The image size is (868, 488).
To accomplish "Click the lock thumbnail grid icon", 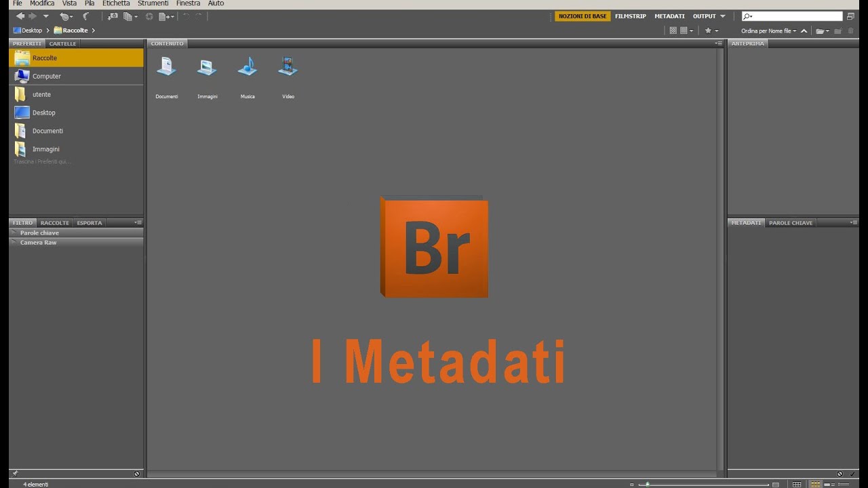I will point(797,484).
